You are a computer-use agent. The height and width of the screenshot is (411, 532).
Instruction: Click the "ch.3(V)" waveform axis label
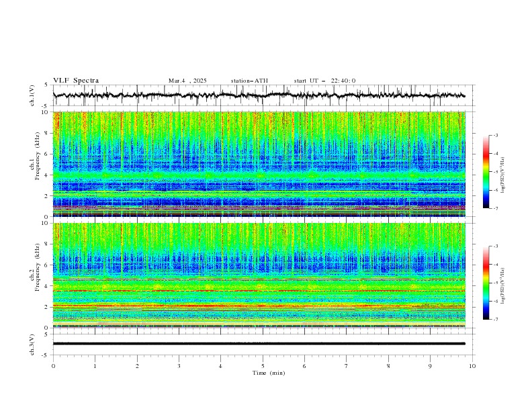coord(32,345)
